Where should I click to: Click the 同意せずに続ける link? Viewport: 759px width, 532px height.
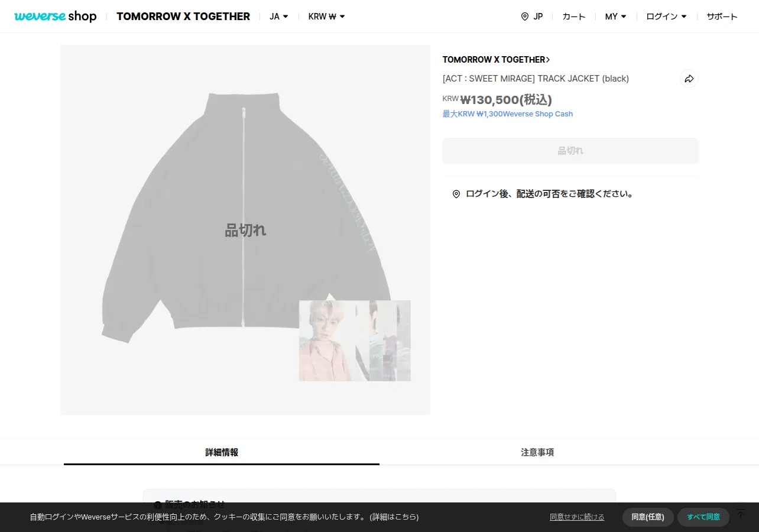pos(577,517)
